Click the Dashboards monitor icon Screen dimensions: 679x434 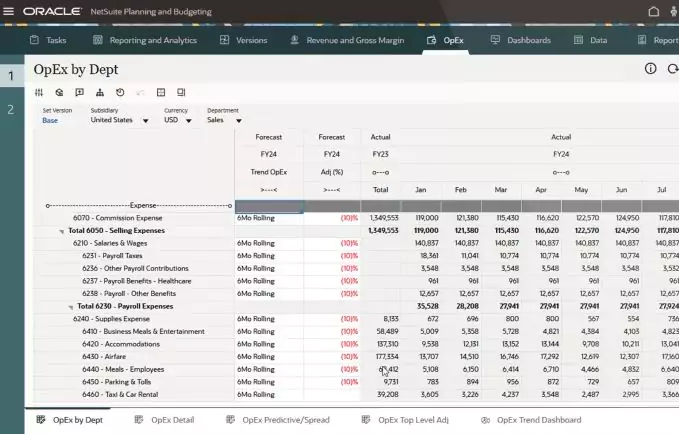click(x=495, y=40)
